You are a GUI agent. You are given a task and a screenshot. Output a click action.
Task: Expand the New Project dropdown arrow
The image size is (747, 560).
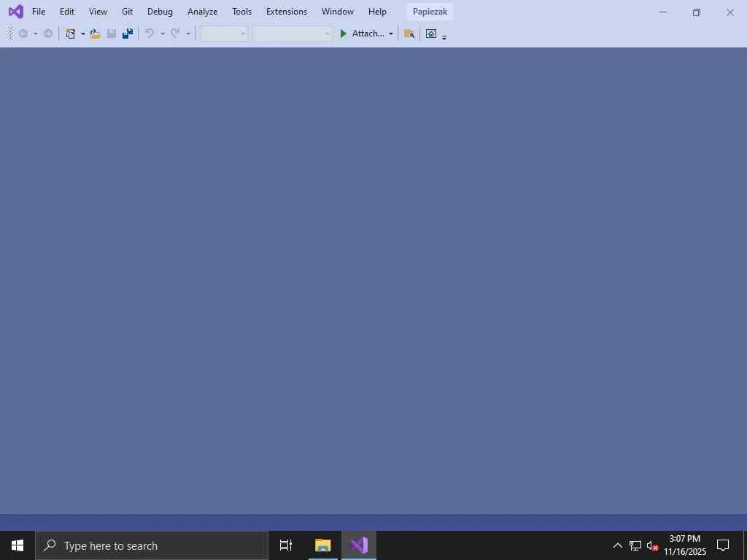point(83,34)
